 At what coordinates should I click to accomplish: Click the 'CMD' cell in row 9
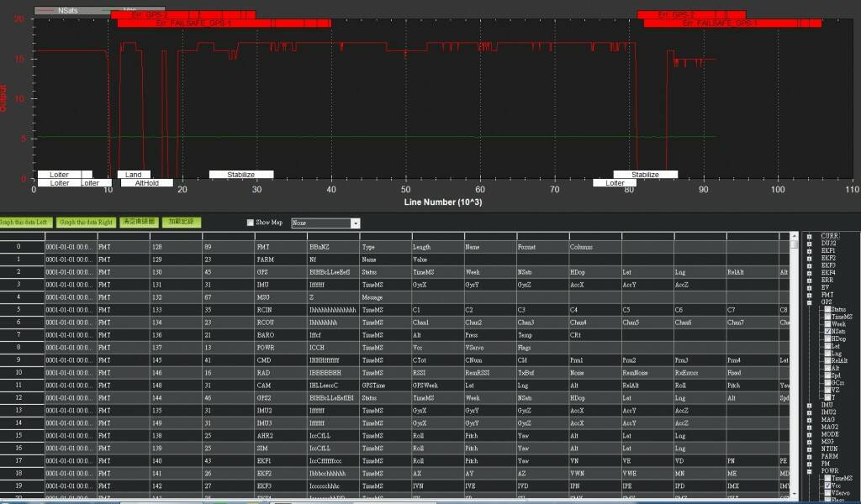280,360
